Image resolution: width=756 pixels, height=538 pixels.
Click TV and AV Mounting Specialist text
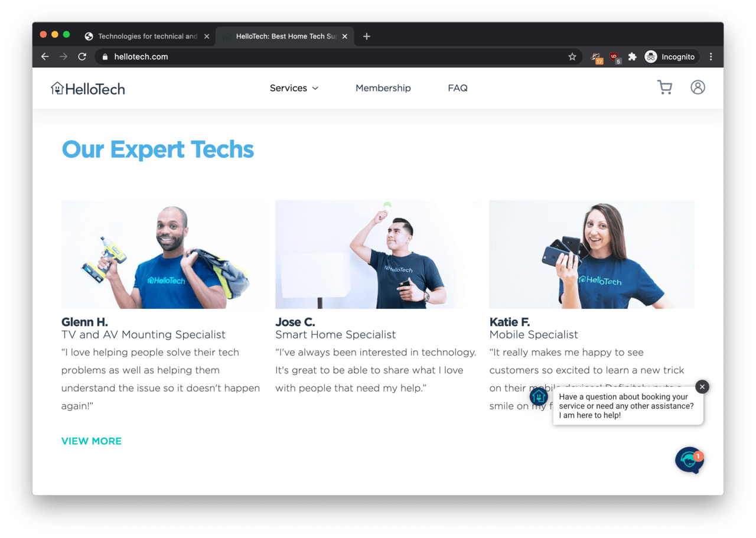(144, 335)
